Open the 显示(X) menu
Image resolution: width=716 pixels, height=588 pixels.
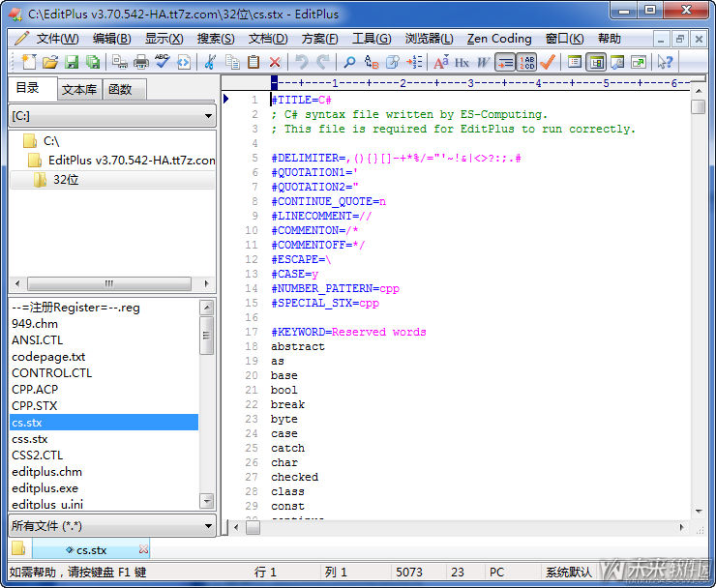coord(164,39)
